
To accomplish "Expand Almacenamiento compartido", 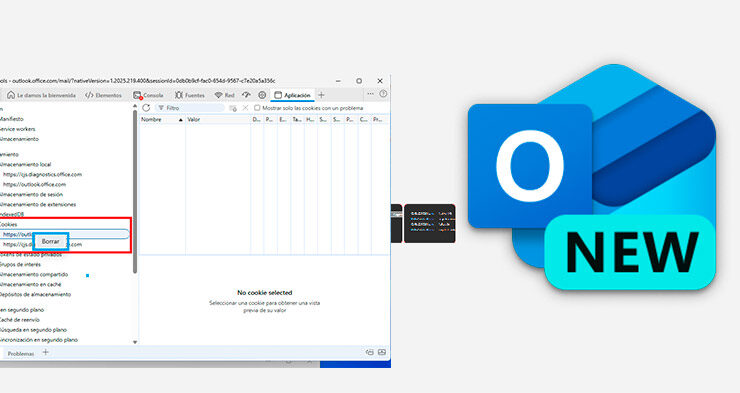I will (34, 274).
